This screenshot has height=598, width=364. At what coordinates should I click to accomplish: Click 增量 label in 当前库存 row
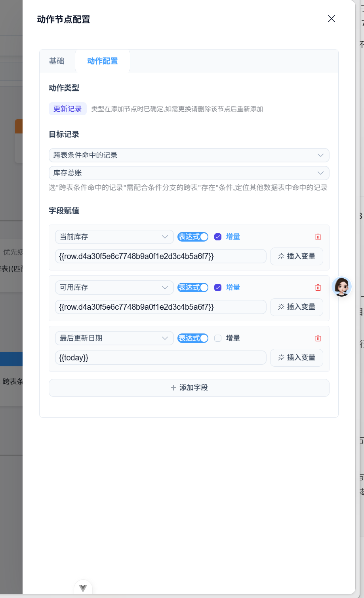coord(233,237)
